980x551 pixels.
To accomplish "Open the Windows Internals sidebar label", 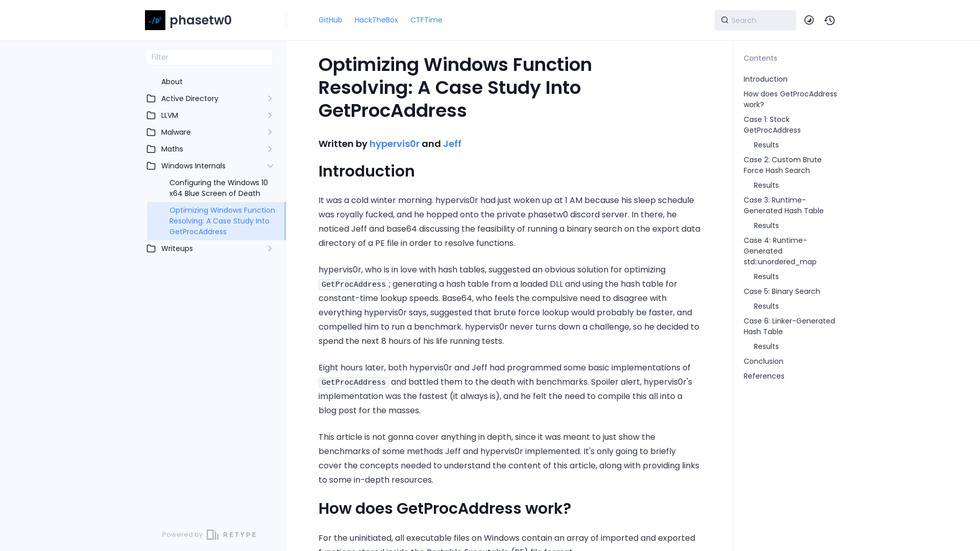I will [x=193, y=166].
